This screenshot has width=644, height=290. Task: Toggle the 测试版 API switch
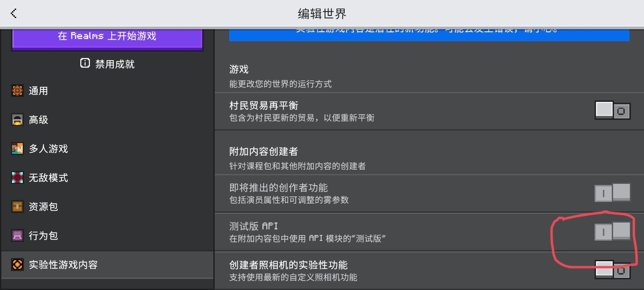tap(613, 231)
